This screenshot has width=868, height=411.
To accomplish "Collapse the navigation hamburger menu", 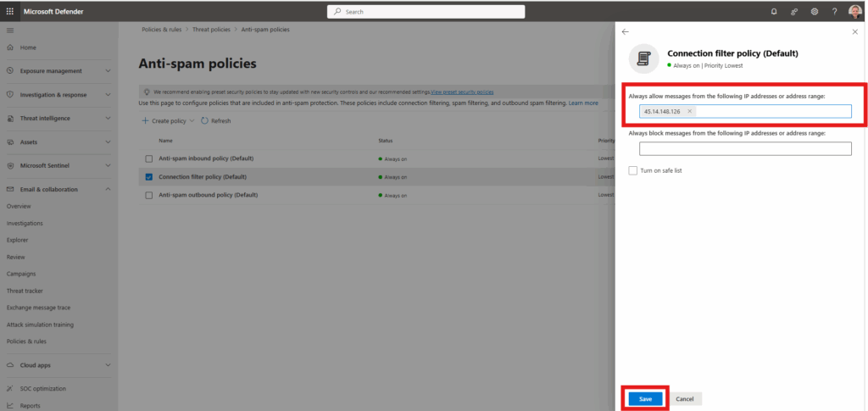I will tap(10, 30).
